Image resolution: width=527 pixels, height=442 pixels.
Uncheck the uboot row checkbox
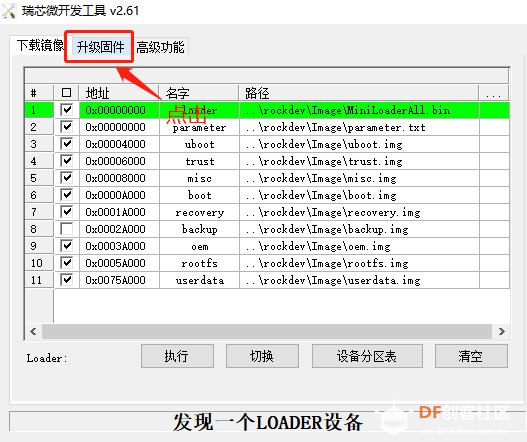pyautogui.click(x=67, y=144)
